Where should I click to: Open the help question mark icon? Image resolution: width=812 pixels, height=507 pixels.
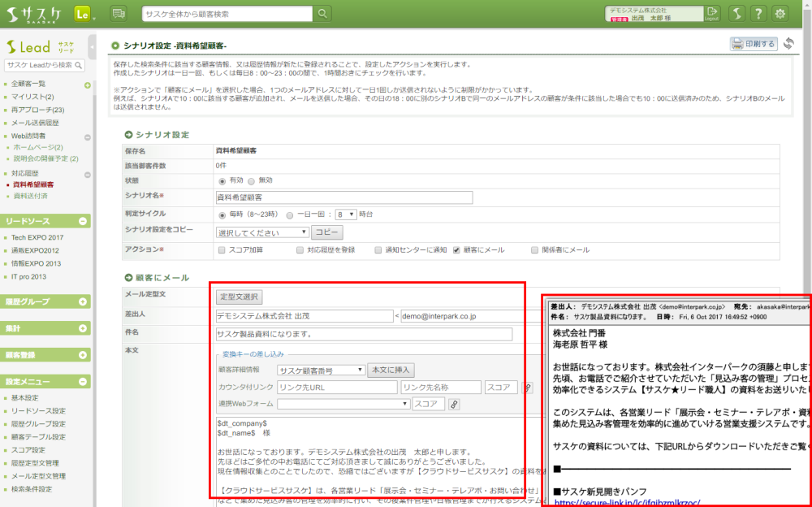pos(757,14)
